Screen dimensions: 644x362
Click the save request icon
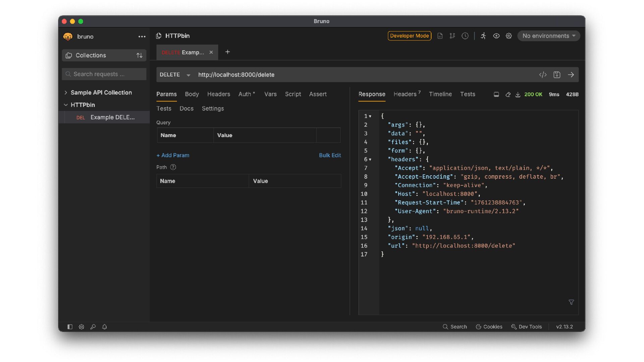coord(557,75)
